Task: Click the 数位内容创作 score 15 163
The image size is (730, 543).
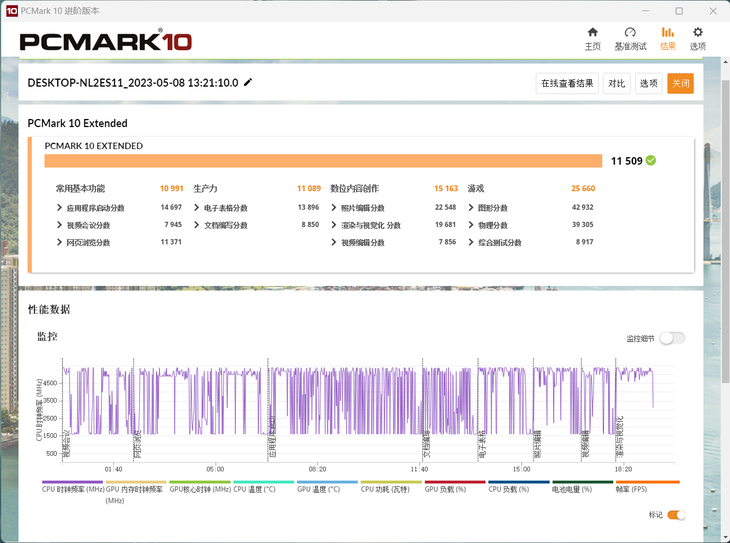Action: point(446,188)
